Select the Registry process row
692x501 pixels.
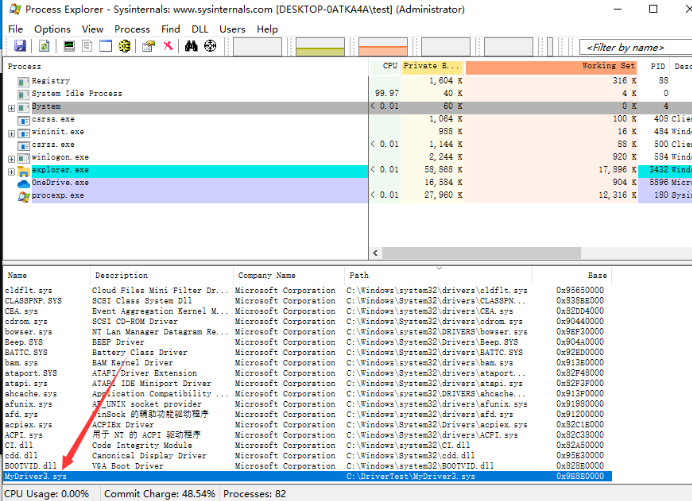(x=348, y=81)
